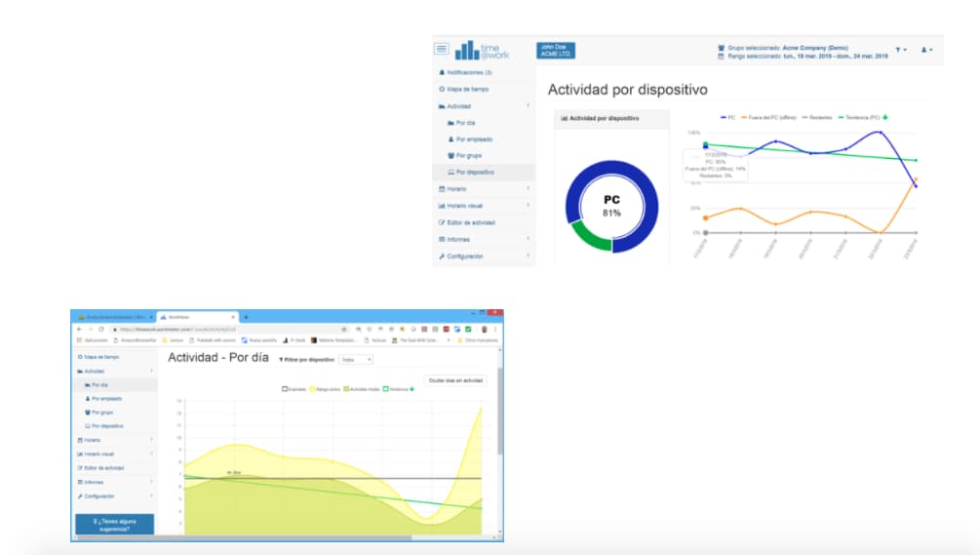The image size is (980, 555).
Task: Open a new browser tab with plus icon
Action: (x=246, y=317)
